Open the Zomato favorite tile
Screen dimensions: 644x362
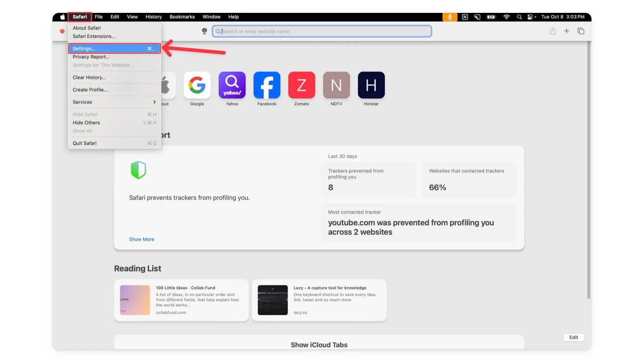[x=302, y=86]
